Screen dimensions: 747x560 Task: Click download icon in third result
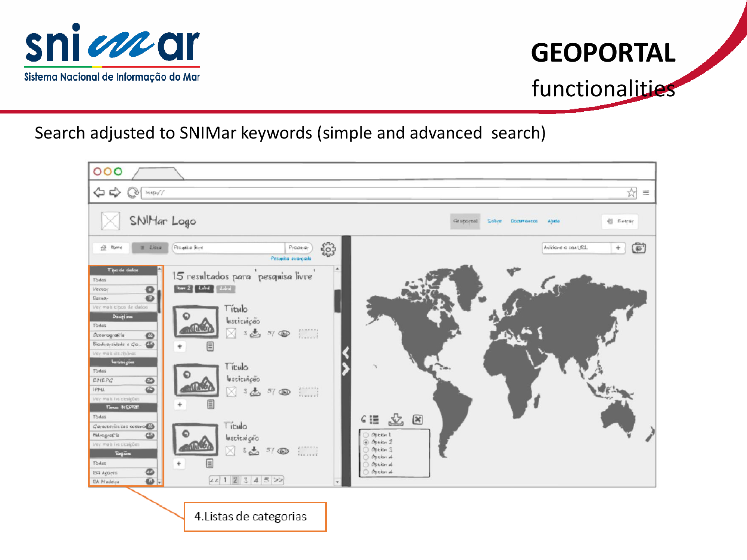tap(254, 451)
